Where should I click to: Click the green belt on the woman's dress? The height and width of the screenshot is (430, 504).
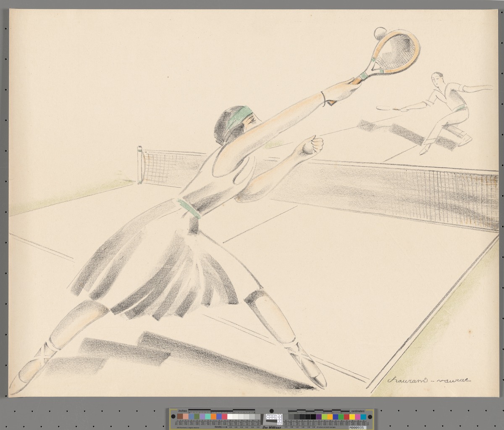[189, 208]
